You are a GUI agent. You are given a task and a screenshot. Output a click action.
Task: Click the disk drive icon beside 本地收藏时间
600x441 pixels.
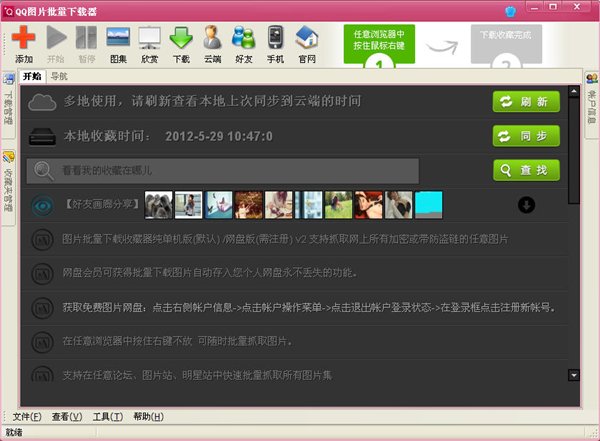click(42, 137)
